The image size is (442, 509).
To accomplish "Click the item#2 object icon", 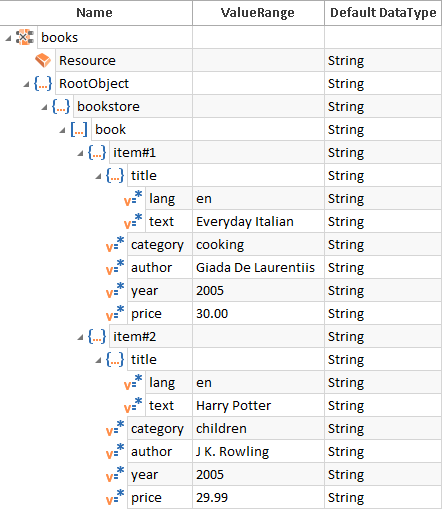I will (97, 336).
